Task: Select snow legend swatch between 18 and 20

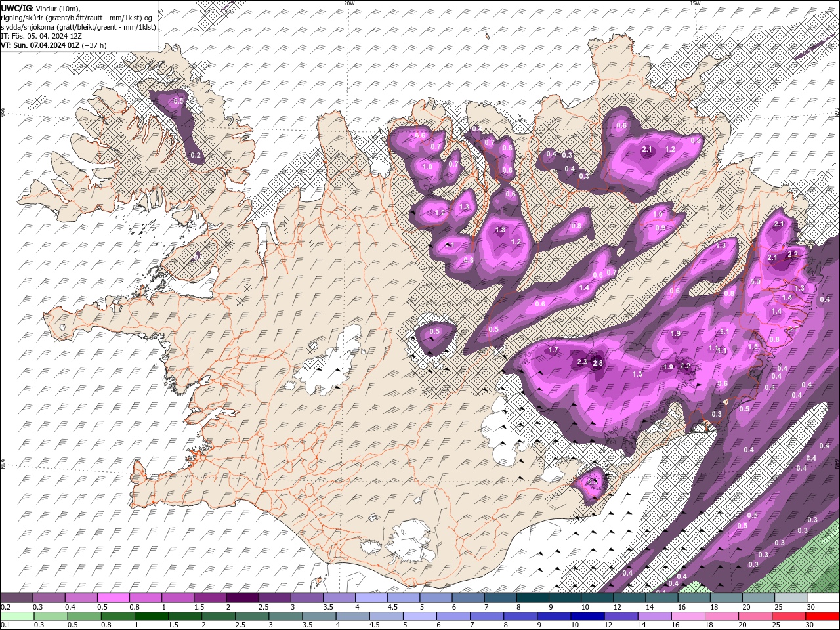Action: pos(726,598)
